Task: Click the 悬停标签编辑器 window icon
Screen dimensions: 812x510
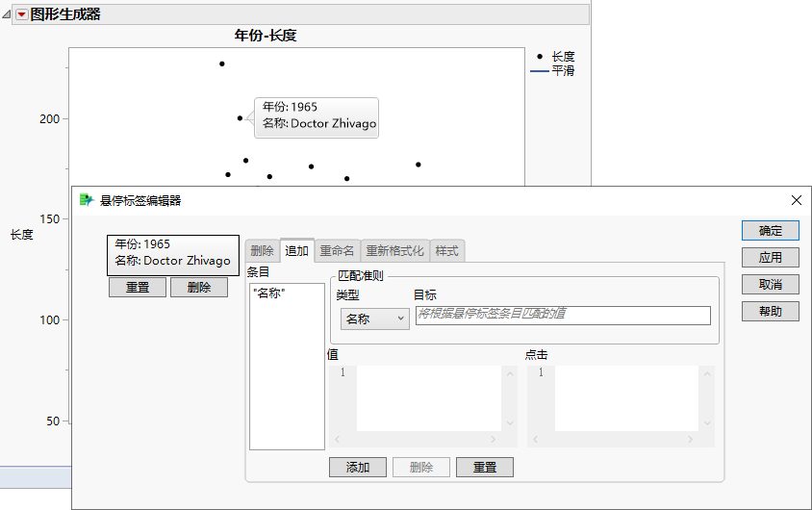Action: [87, 200]
